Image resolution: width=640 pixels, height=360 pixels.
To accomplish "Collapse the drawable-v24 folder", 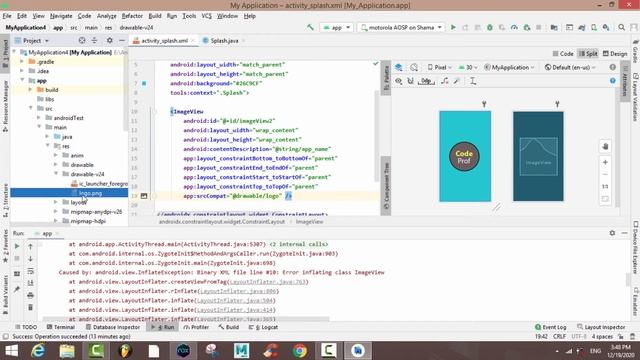I will click(x=56, y=174).
